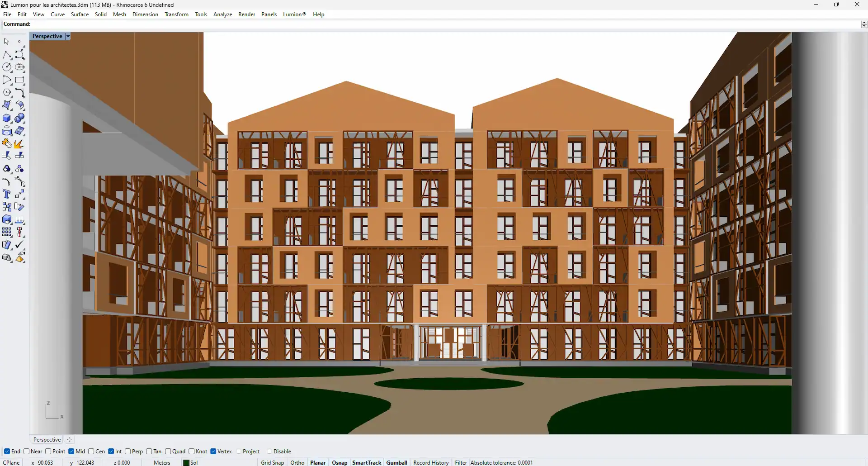Choose the Rectangle tool
The width and height of the screenshot is (868, 466).
pyautogui.click(x=19, y=80)
